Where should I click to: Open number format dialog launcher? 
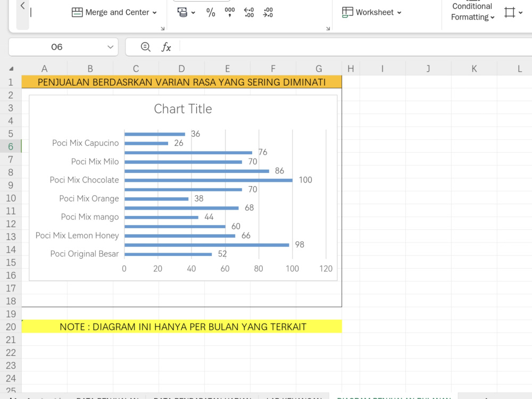point(328,29)
